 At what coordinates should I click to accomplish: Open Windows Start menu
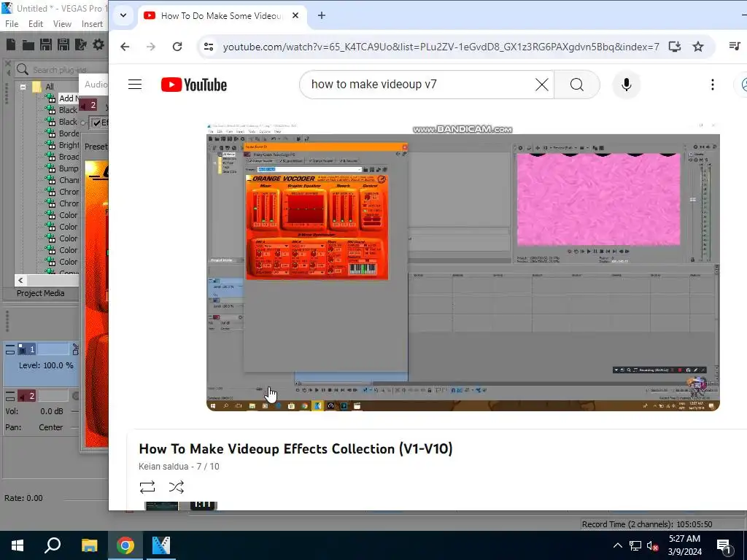[x=18, y=545]
